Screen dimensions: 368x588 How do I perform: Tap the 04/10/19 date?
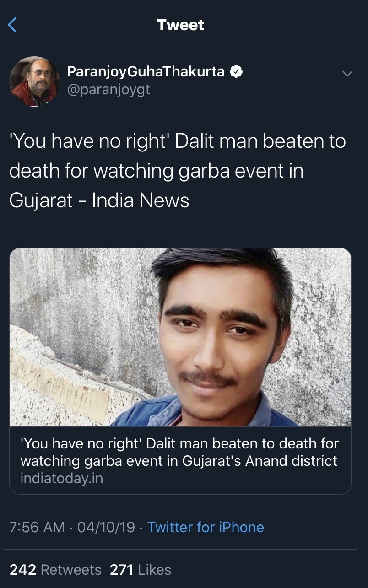(106, 527)
